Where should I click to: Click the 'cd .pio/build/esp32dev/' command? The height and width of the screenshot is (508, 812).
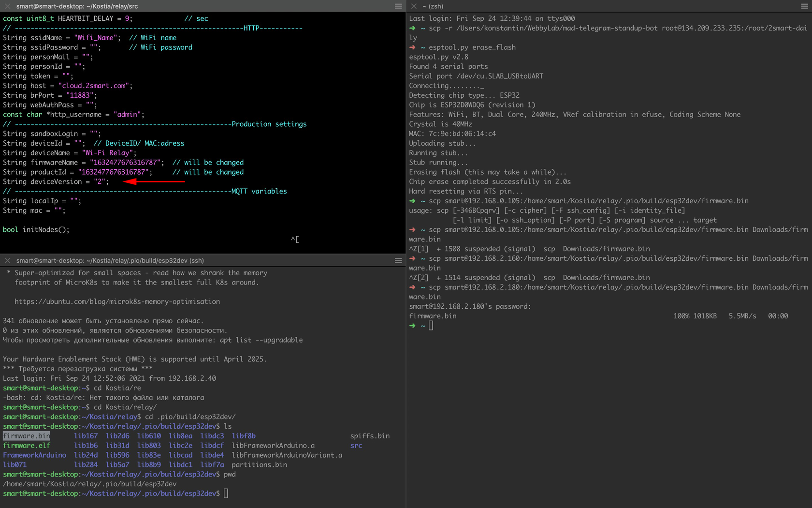(190, 417)
